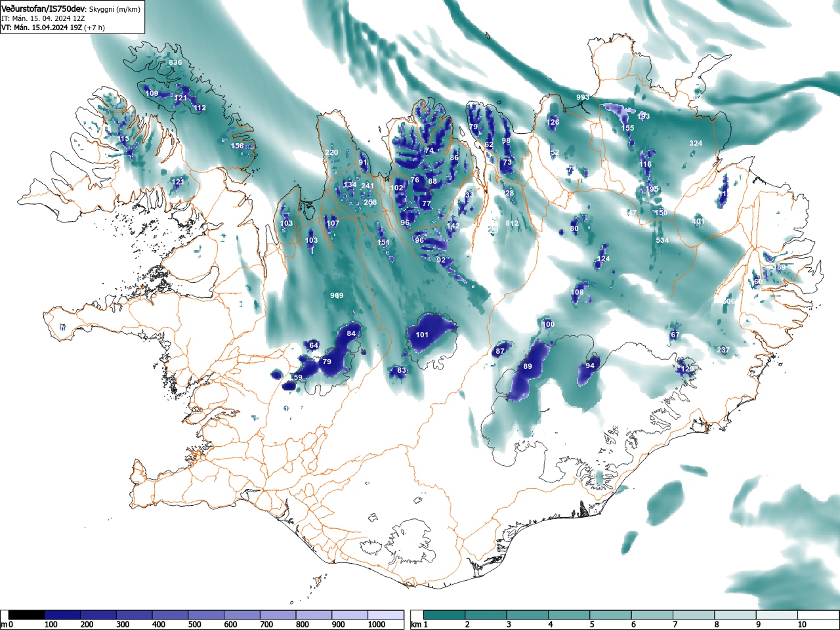Click the visibility value '189'
Screen dimensions: 840x630
click(779, 268)
